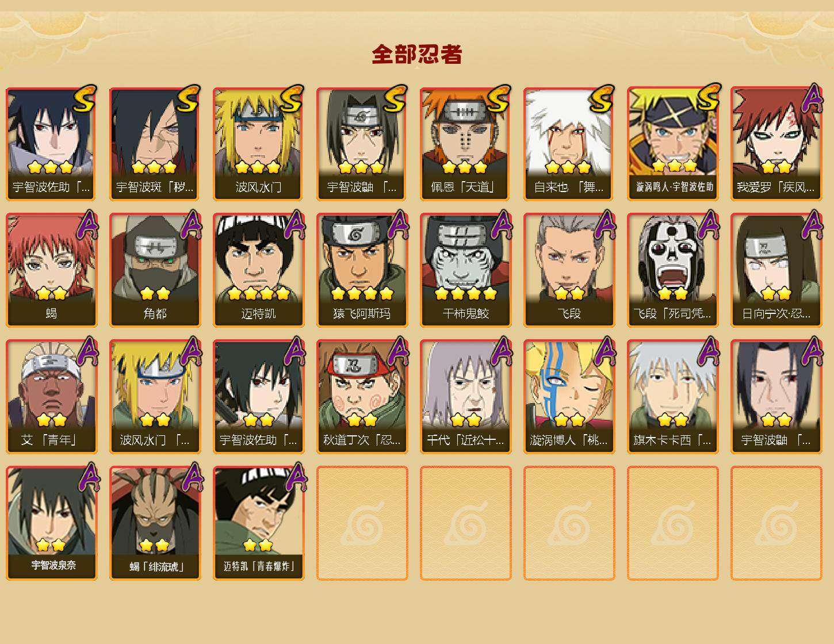Open the 千代「近松十人众」 elder card

pos(465,397)
